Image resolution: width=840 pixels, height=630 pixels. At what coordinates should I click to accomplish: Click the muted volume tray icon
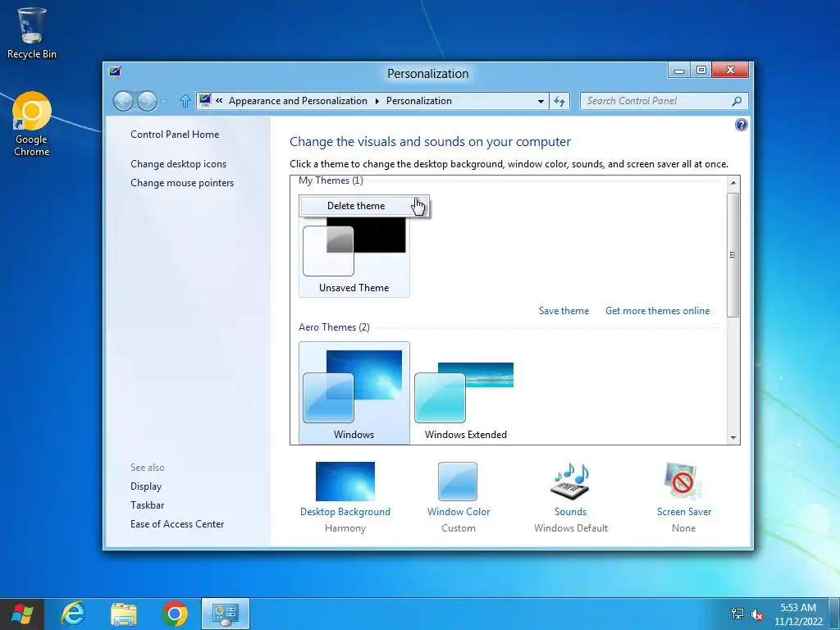tap(757, 614)
